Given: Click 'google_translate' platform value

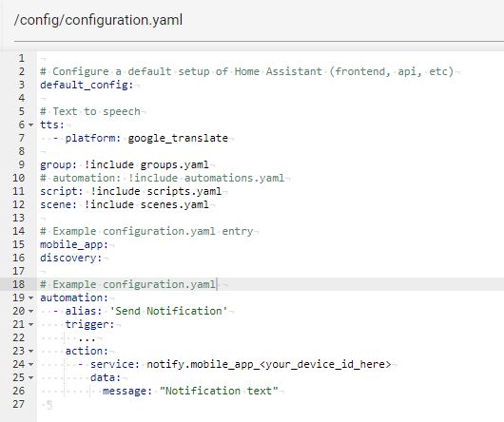Looking at the screenshot, I should (x=178, y=138).
